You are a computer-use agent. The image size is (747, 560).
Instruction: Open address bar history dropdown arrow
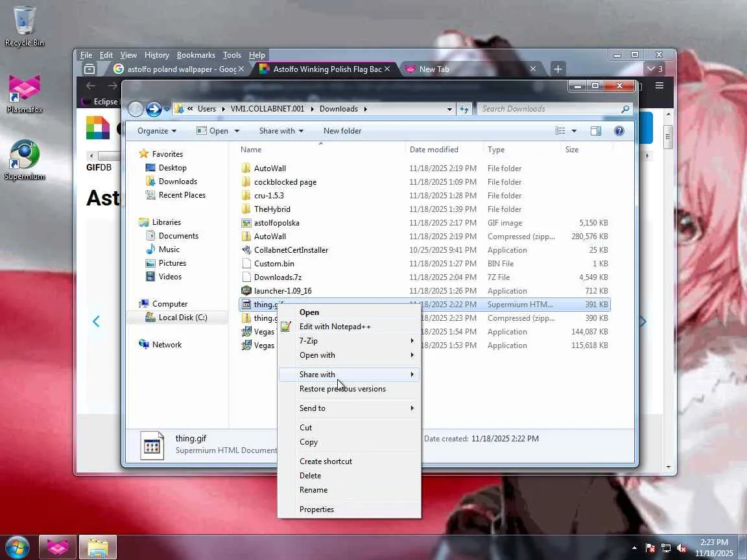[449, 109]
